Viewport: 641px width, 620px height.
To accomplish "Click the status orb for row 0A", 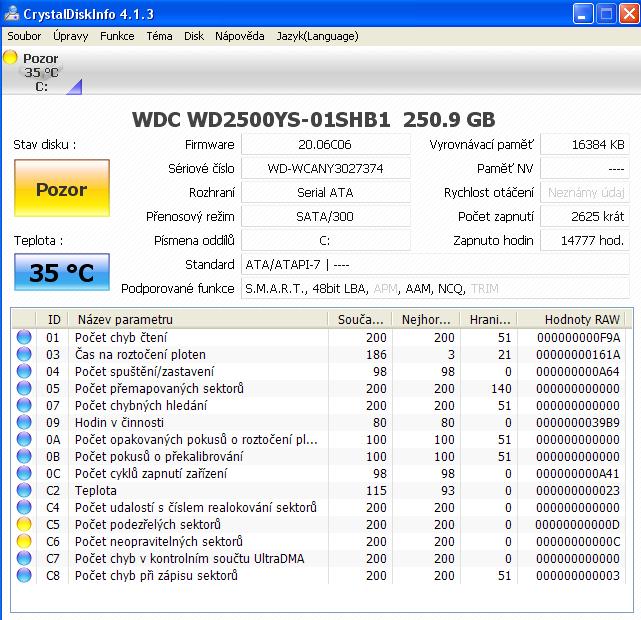I will pos(24,439).
